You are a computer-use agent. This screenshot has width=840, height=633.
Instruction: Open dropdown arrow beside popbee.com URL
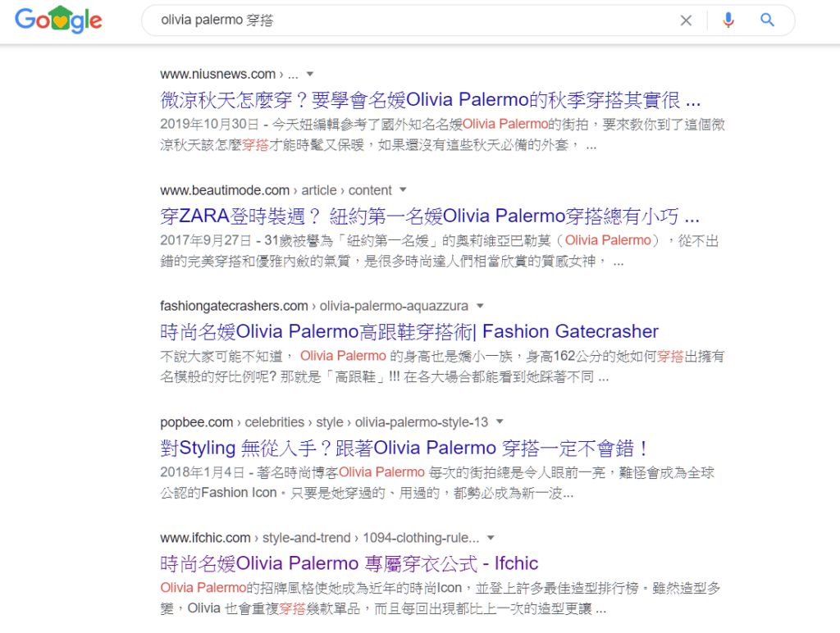pyautogui.click(x=500, y=422)
